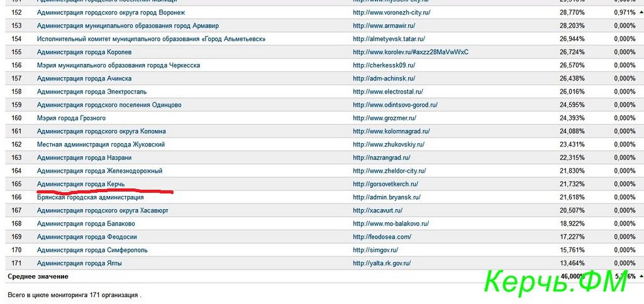Visit the www.voronezh-city.ru link
The width and height of the screenshot is (644, 304).
pyautogui.click(x=391, y=13)
